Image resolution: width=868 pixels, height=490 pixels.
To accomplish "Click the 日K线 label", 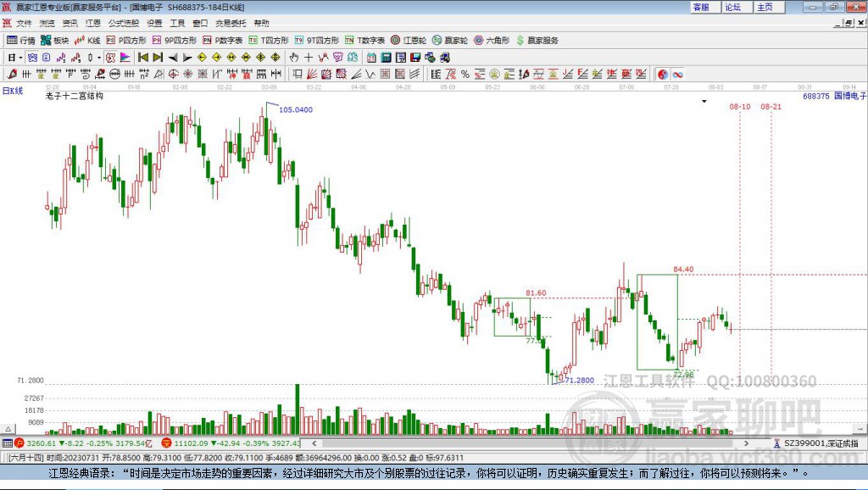I will pos(12,91).
